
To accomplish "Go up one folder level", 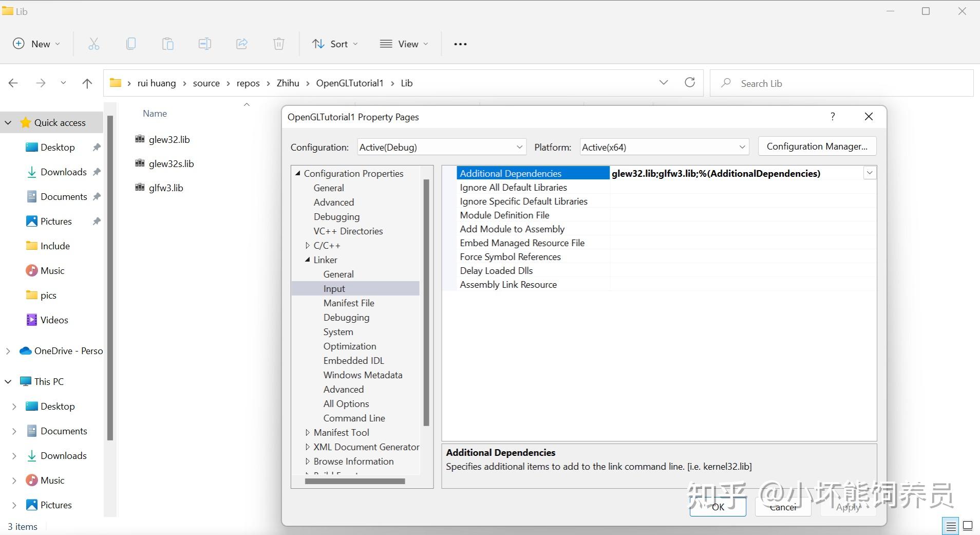I will tap(87, 83).
